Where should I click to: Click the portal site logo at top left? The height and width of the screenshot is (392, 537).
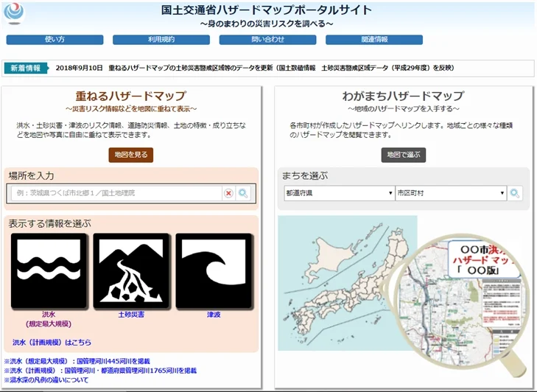pyautogui.click(x=13, y=13)
